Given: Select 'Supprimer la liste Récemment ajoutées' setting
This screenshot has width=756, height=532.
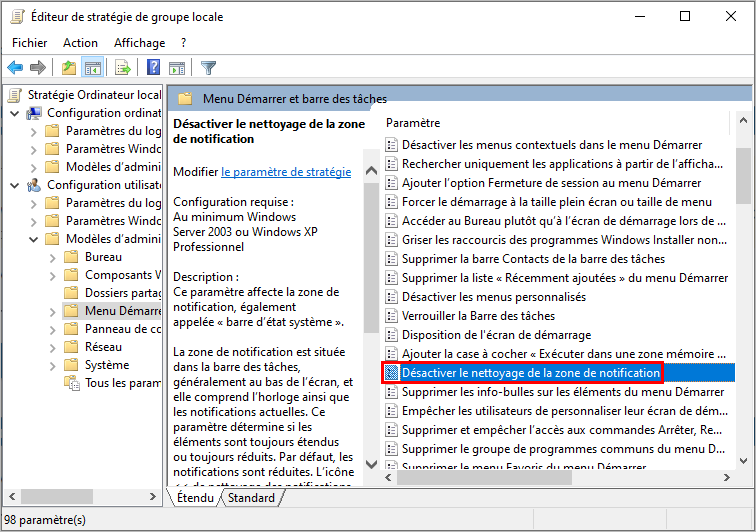Looking at the screenshot, I should [x=565, y=278].
